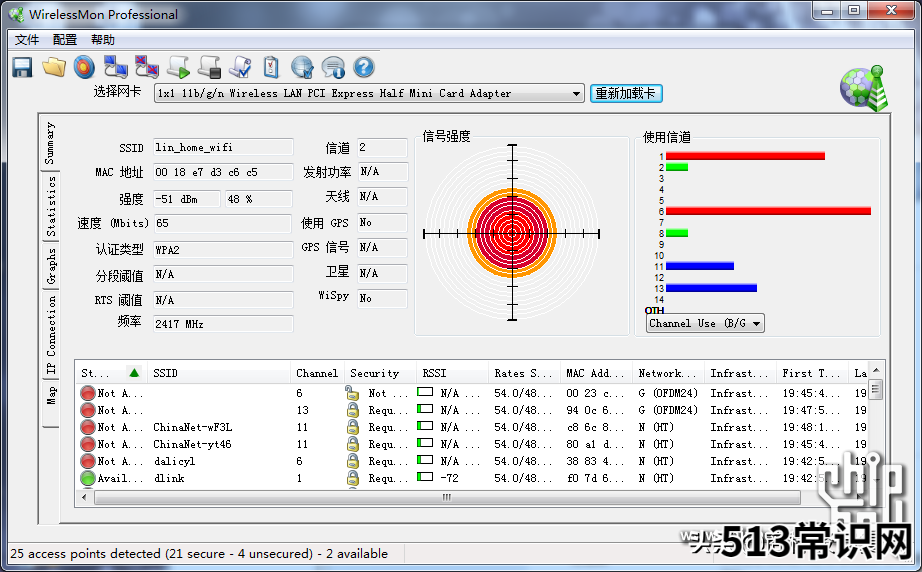Viewport: 922px width, 572px height.
Task: Switch to the IP Connection side tab
Action: click(51, 334)
